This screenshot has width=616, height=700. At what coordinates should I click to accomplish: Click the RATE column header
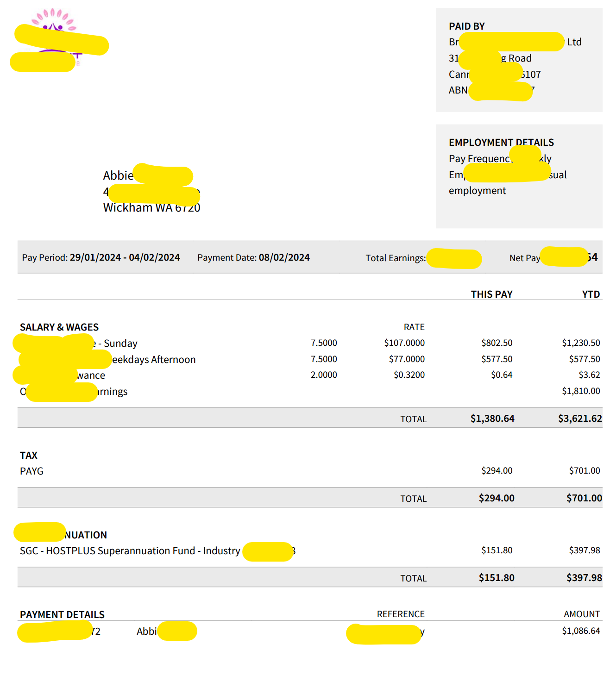[x=414, y=327]
